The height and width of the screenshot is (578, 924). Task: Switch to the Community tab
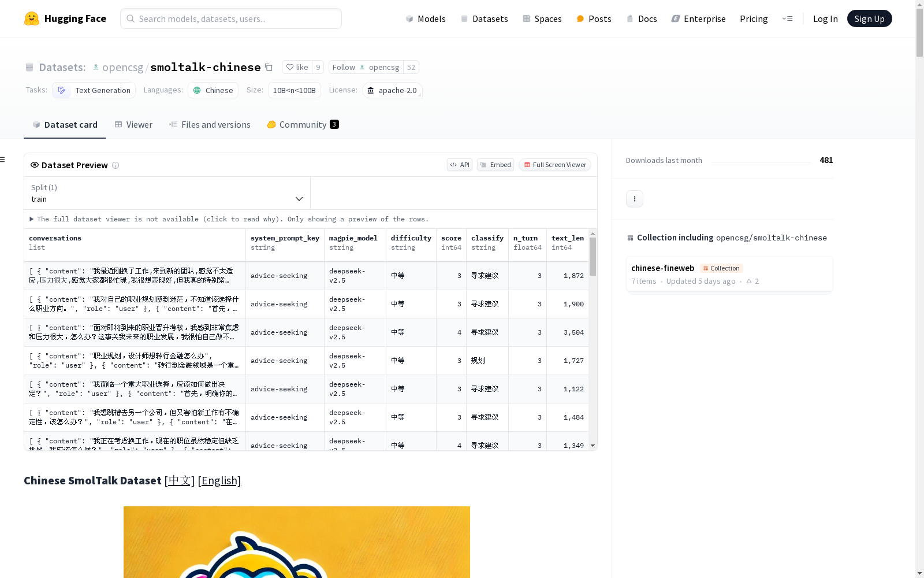303,125
